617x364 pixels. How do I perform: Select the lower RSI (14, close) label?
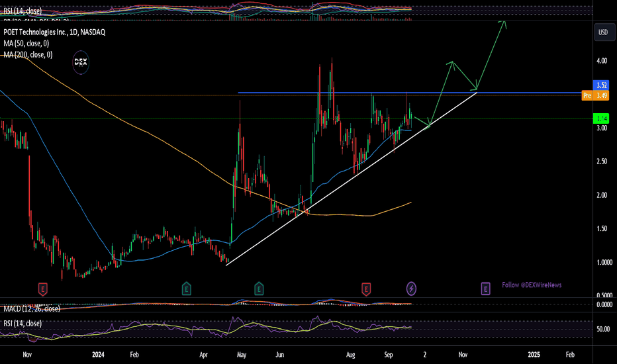click(23, 324)
